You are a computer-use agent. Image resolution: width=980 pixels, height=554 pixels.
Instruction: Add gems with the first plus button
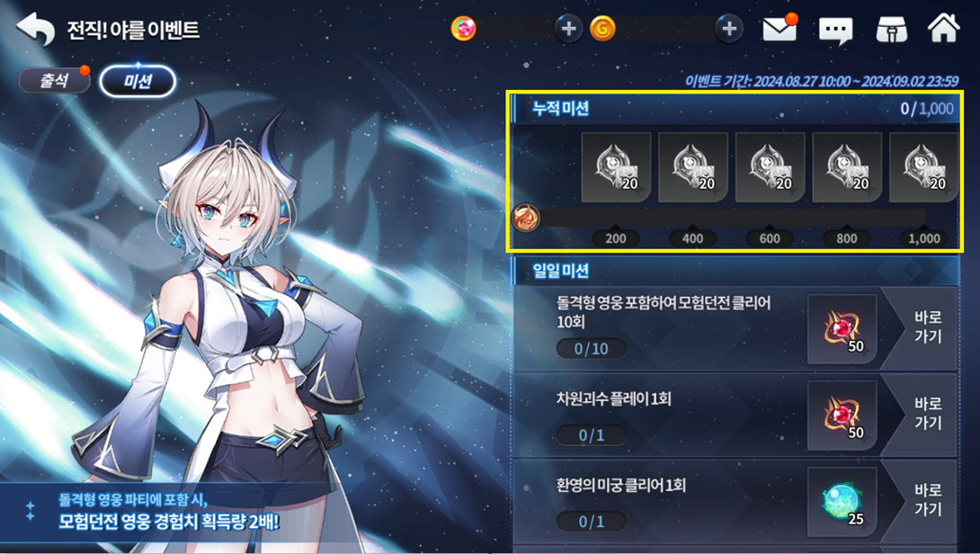tap(569, 29)
